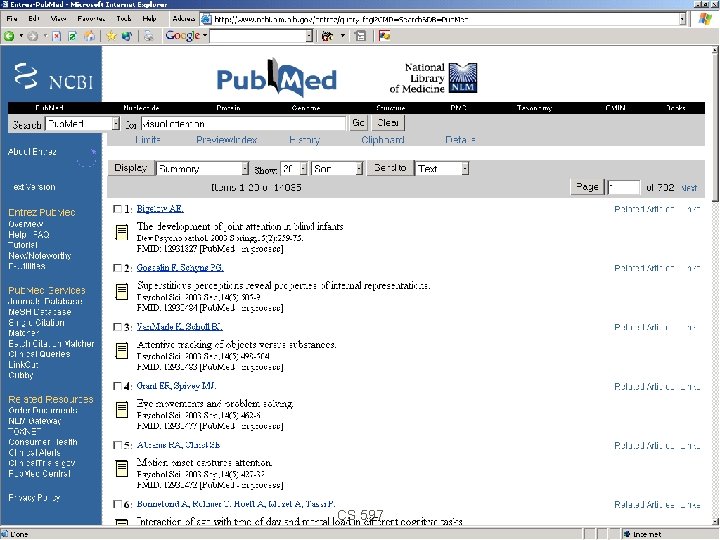Click the Windows flag throbber icon
The width and height of the screenshot is (720, 540).
pyautogui.click(x=705, y=19)
